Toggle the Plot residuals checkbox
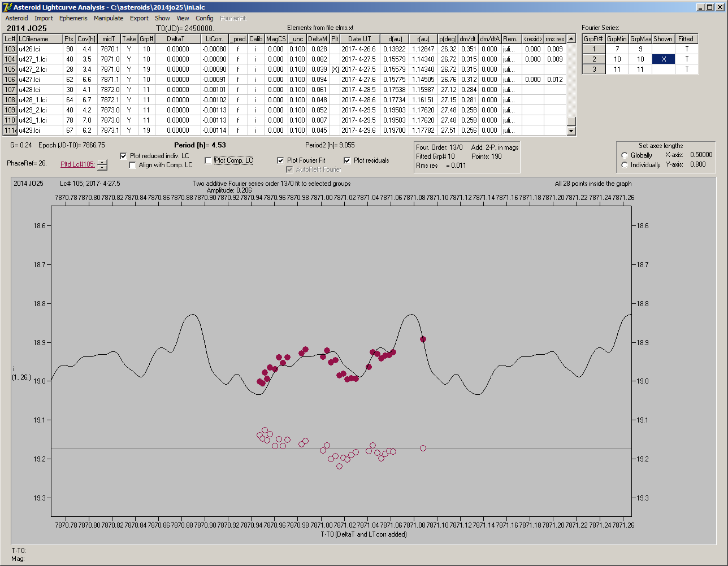 (x=347, y=160)
